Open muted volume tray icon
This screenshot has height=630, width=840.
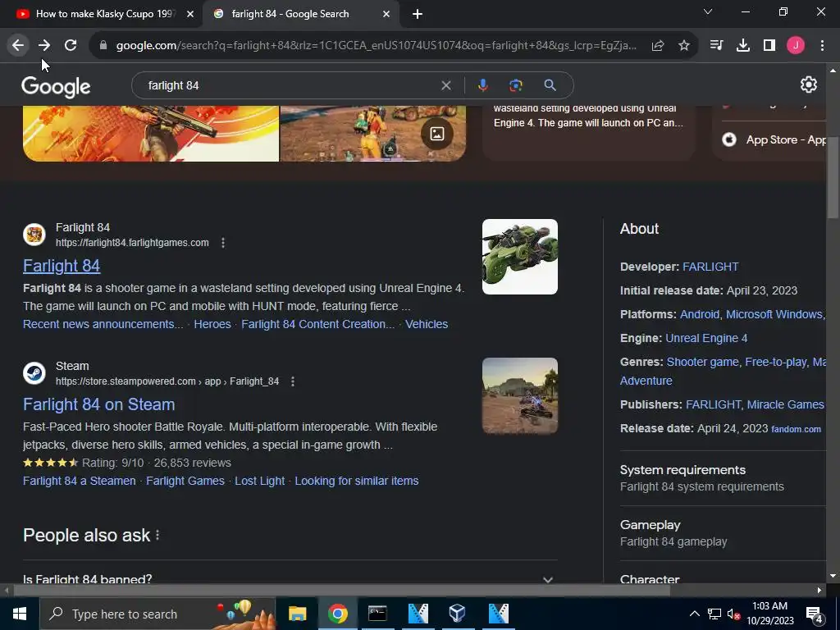pyautogui.click(x=733, y=614)
